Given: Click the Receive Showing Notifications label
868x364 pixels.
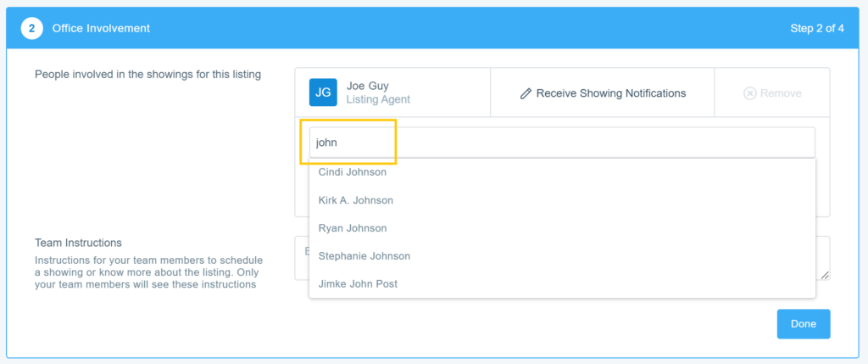Looking at the screenshot, I should tap(610, 93).
